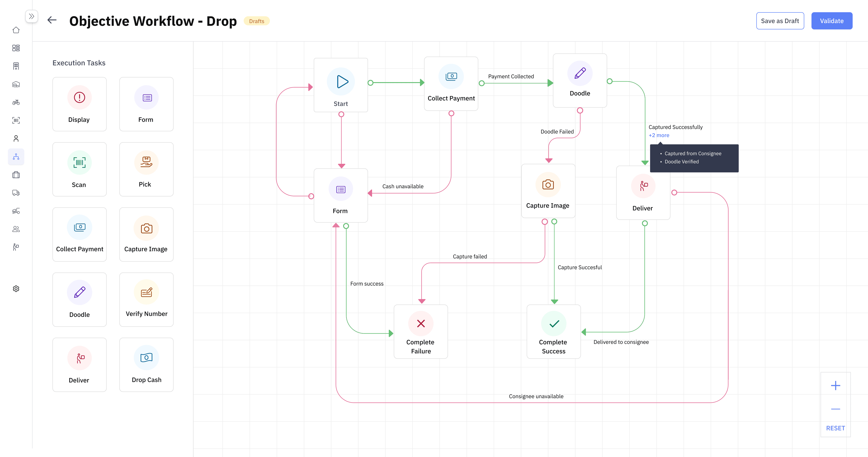
Task: Pick the Scan task from Execution Tasks
Action: [x=79, y=169]
